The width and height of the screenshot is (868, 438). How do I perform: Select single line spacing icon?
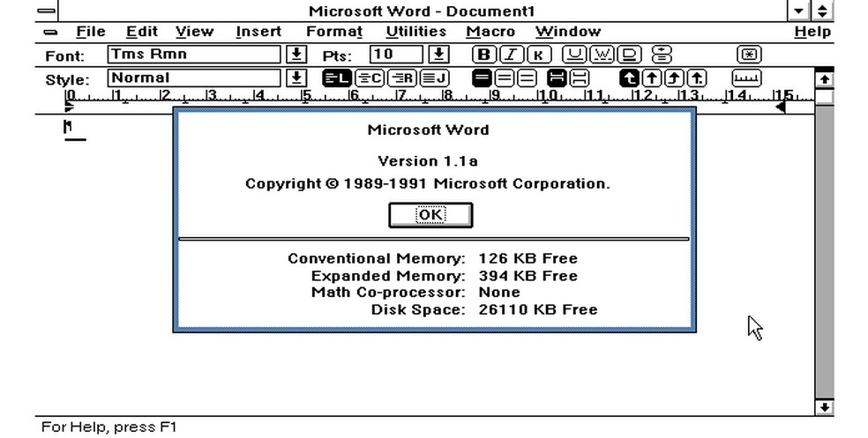tap(483, 78)
